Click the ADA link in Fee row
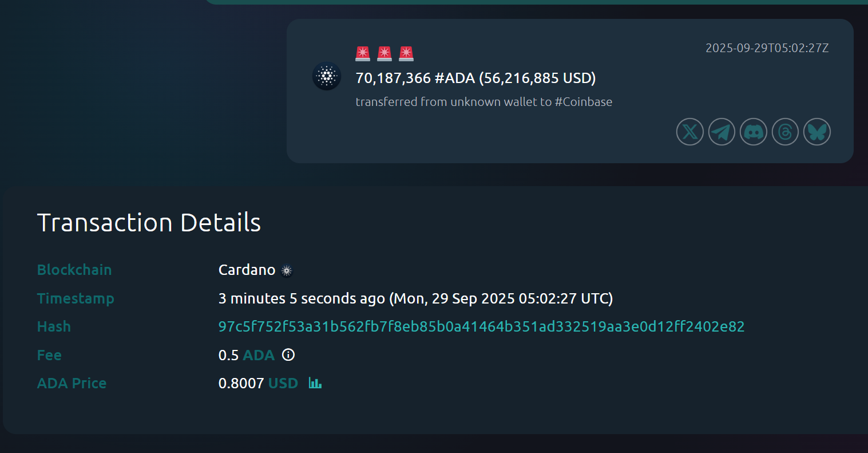868x453 pixels. (259, 355)
